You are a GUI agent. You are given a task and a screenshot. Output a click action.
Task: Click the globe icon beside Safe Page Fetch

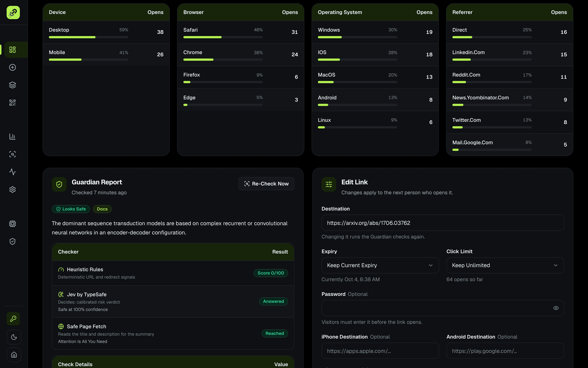[x=61, y=326]
